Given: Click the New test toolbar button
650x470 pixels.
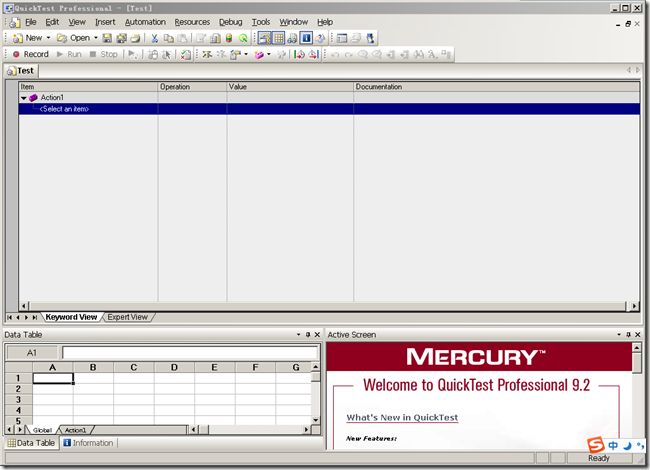Looking at the screenshot, I should (x=27, y=38).
